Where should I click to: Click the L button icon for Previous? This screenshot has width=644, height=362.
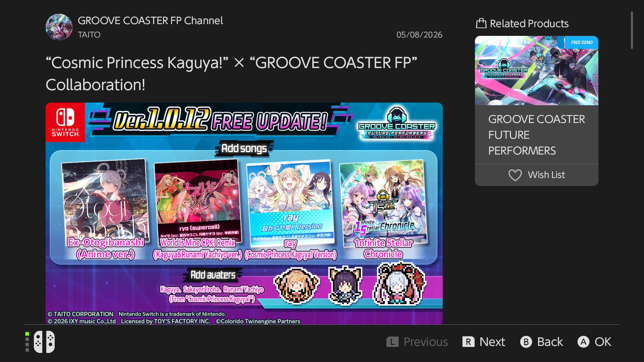392,342
